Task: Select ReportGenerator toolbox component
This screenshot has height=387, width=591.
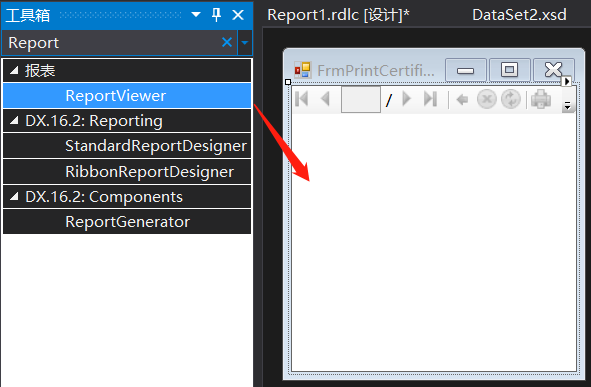Action: point(127,222)
